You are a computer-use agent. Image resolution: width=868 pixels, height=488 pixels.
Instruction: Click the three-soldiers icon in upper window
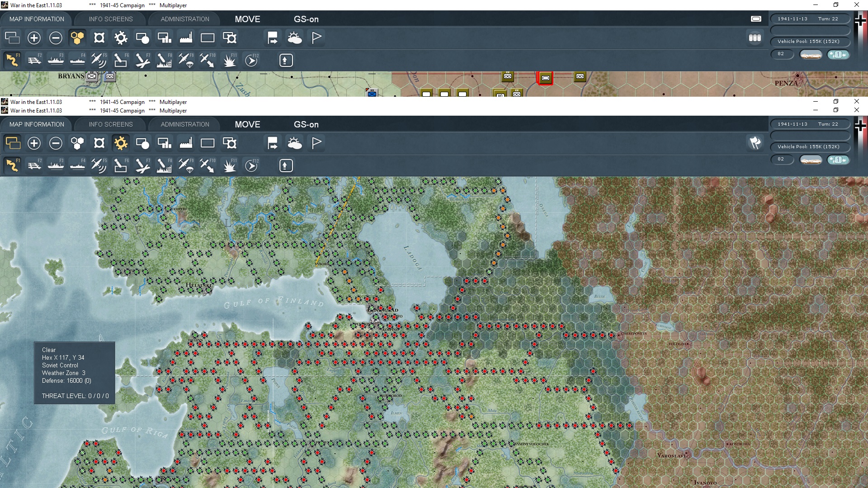(755, 38)
